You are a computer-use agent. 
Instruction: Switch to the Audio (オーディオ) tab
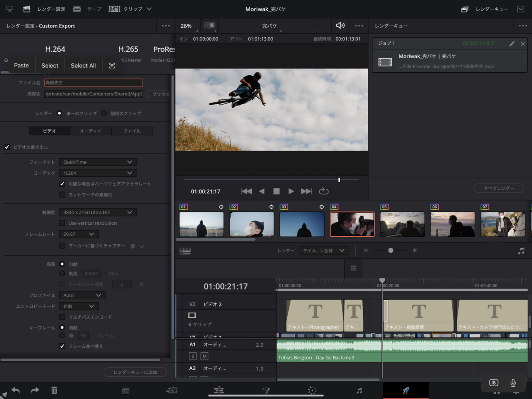[x=90, y=131]
